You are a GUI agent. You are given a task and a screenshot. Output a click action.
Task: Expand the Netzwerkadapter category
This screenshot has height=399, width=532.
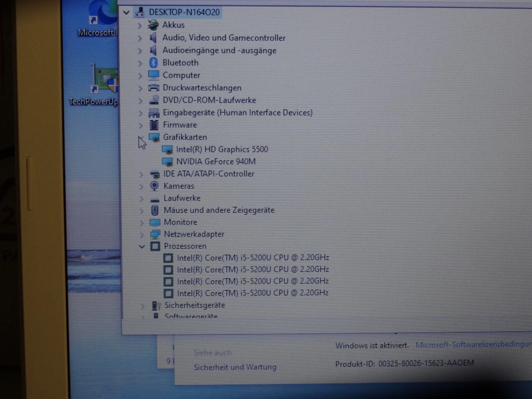142,235
